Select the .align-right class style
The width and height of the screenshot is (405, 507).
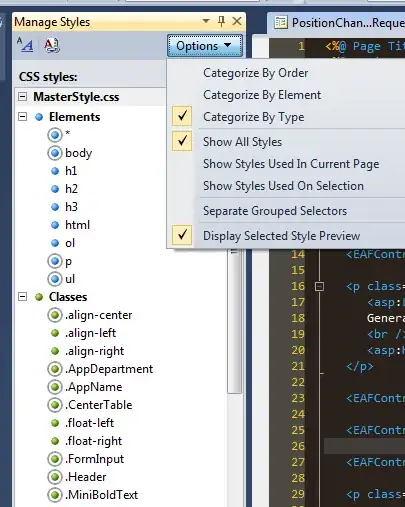94,351
